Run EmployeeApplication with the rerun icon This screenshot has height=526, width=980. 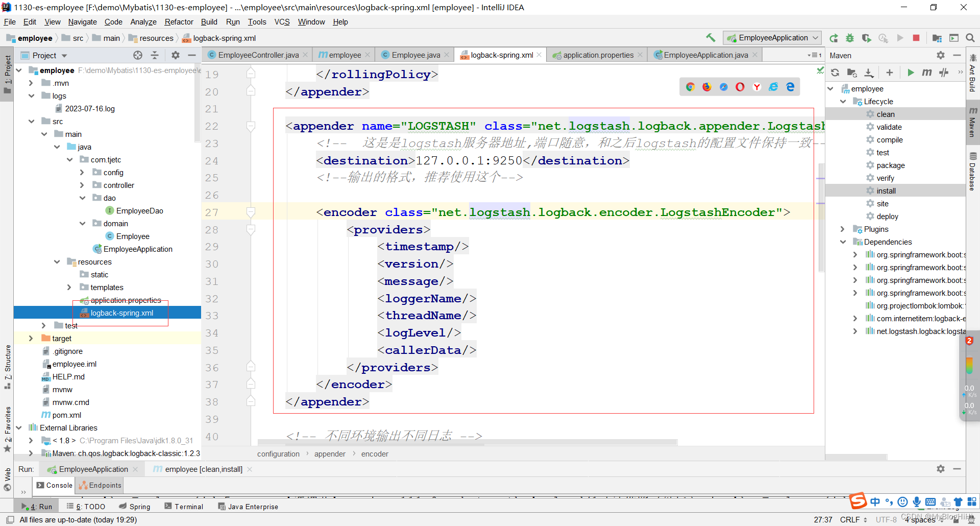pyautogui.click(x=834, y=38)
